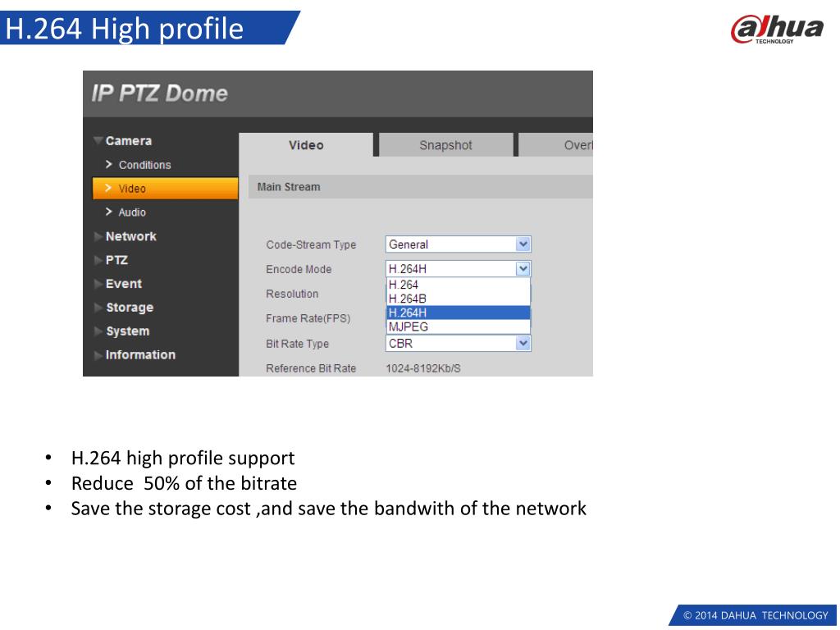This screenshot has height=630, width=840.
Task: Switch to the Overlay tab
Action: (x=556, y=145)
